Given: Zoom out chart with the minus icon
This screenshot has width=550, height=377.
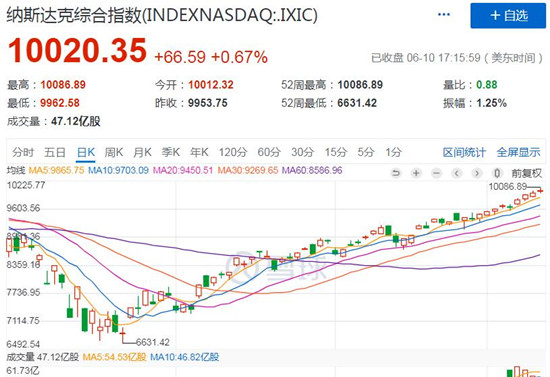Looking at the screenshot, I should [x=436, y=173].
